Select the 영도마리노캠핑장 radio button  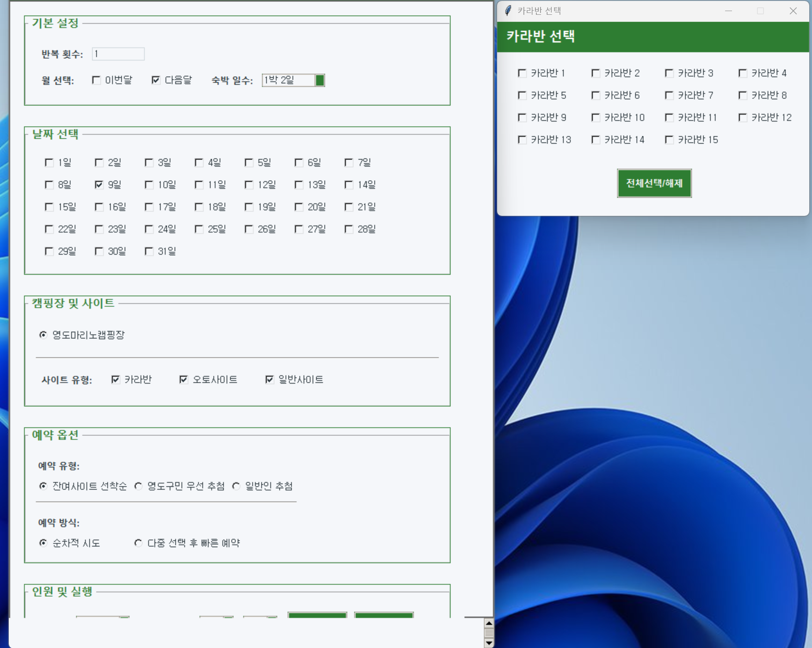tap(43, 335)
